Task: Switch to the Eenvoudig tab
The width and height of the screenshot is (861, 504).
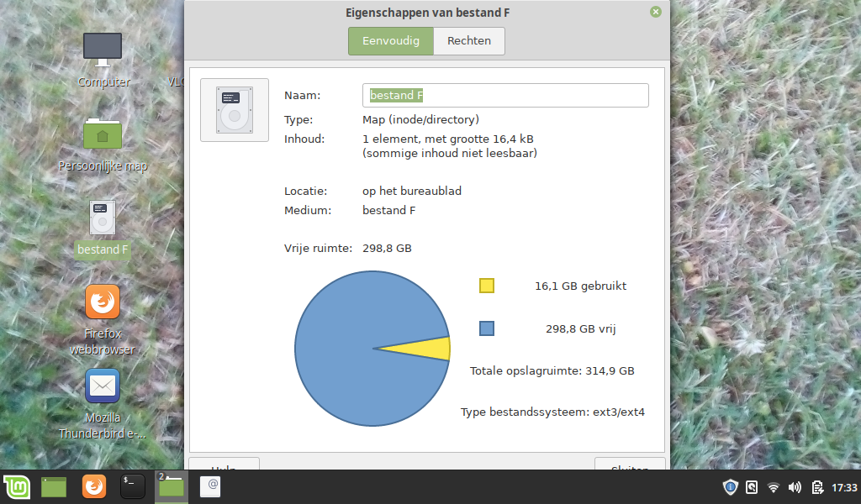Action: coord(391,41)
